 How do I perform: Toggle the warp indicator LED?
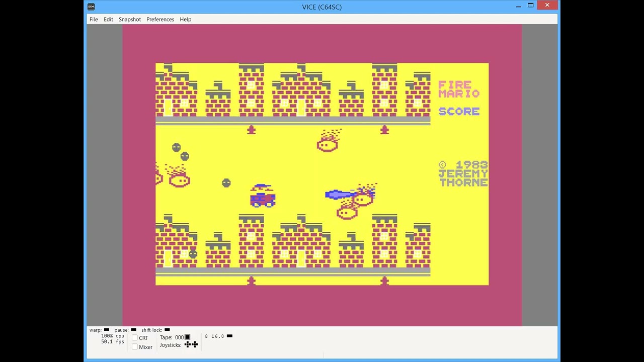[107, 330]
